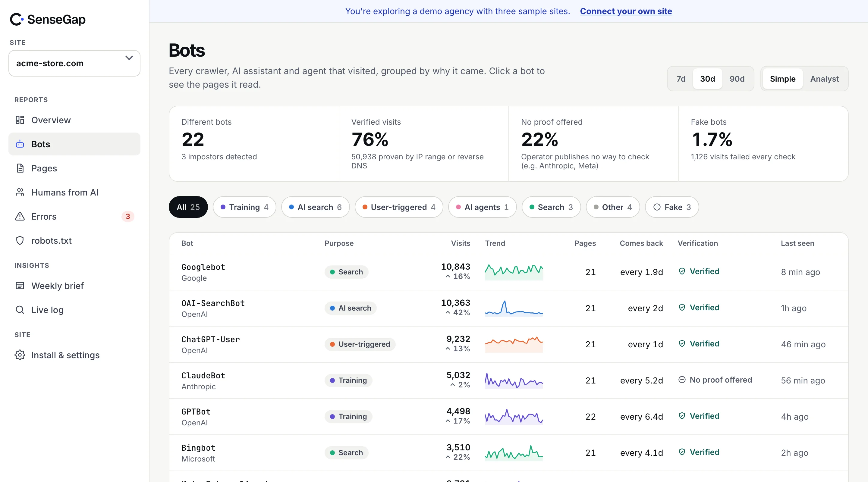
Task: Click Googlebot's verified shield icon
Action: 682,271
